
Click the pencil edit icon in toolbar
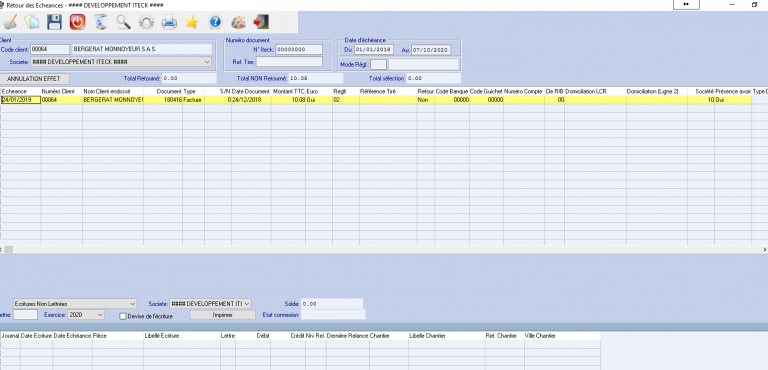click(x=10, y=22)
